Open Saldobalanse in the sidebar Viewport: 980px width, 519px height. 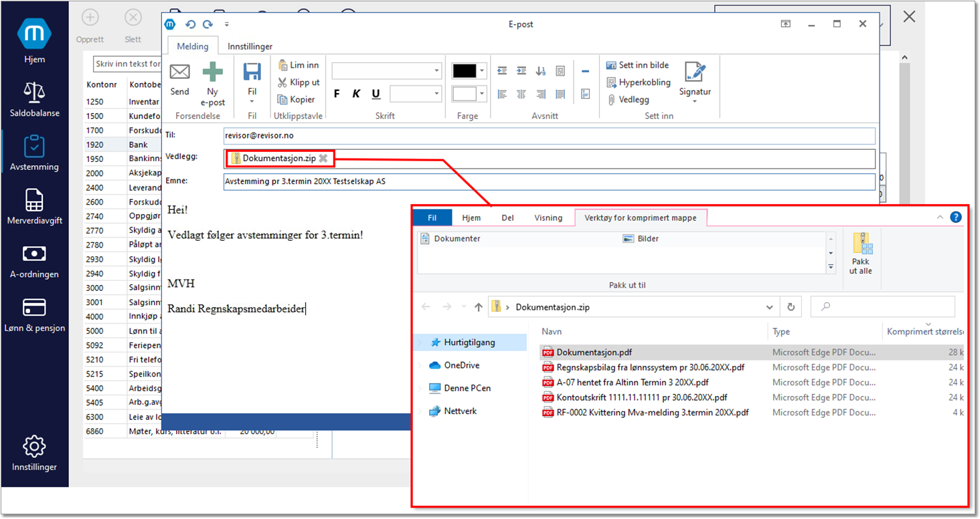coord(34,99)
